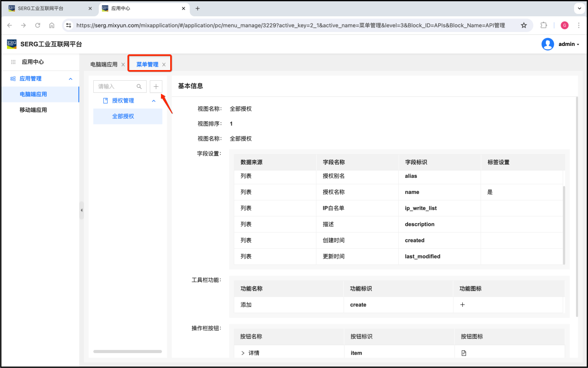This screenshot has height=368, width=588.
Task: Switch to the 电脑端应用 tab
Action: tap(104, 65)
